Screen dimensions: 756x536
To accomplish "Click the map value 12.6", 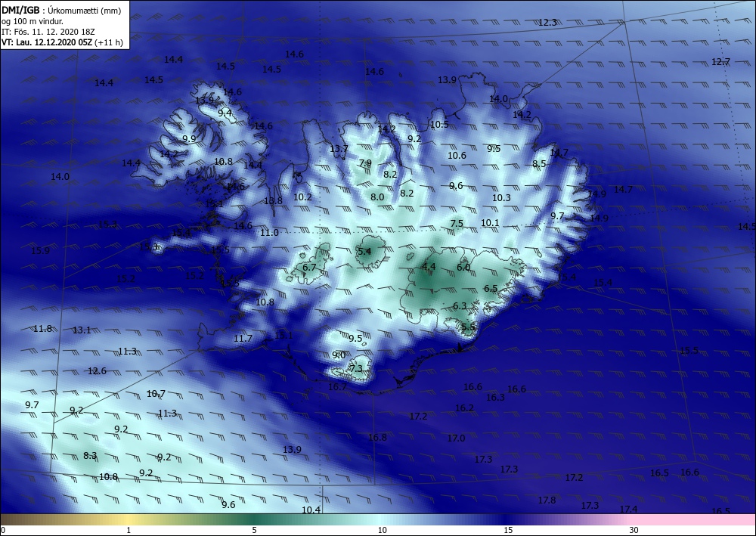I will 97,371.
